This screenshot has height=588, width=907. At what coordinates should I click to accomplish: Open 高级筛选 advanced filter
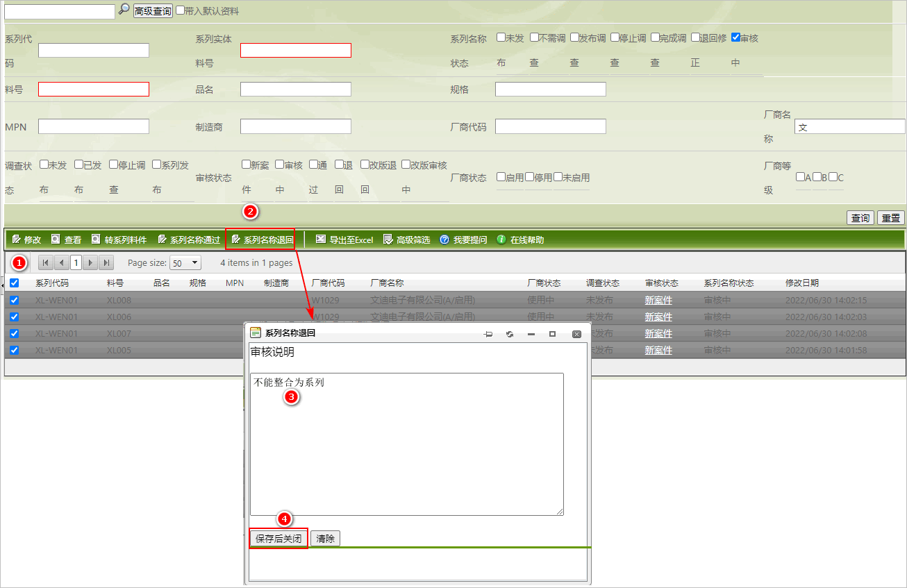coord(407,240)
